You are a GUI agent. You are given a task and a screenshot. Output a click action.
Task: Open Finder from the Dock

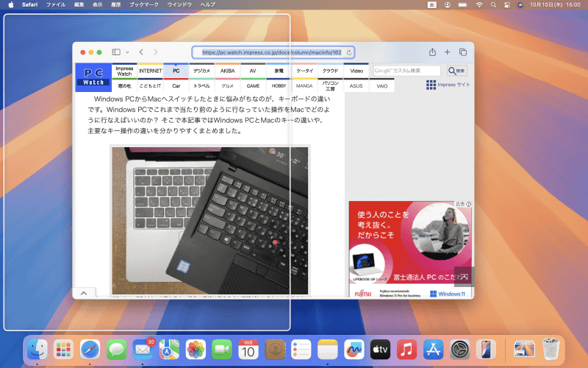tap(37, 350)
